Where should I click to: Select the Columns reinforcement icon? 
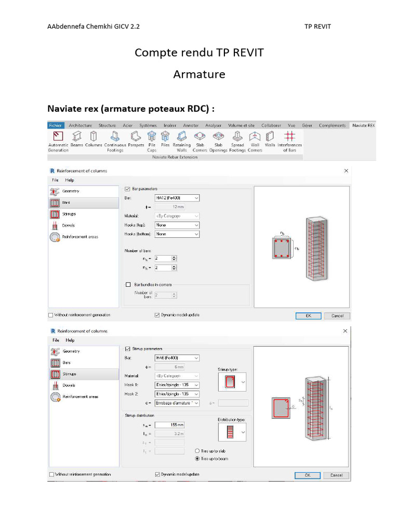click(x=94, y=139)
